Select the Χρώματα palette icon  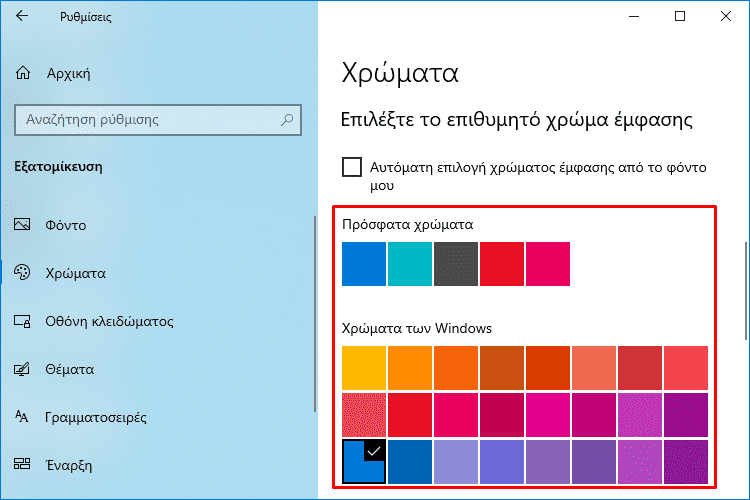[x=22, y=272]
